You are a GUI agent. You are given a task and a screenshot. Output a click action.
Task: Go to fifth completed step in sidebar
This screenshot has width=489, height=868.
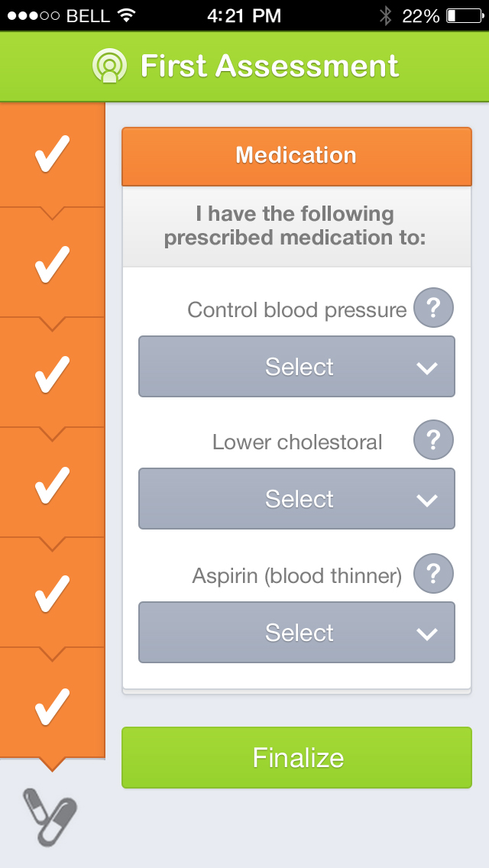coord(52,594)
